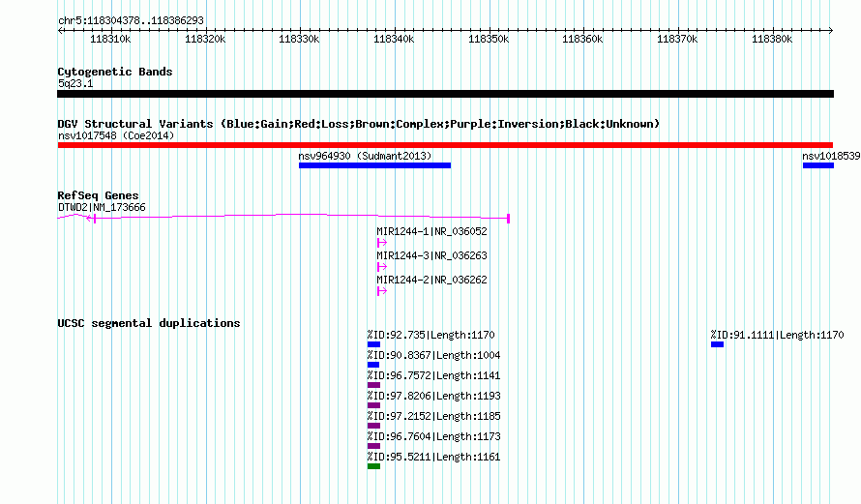
Task: Click green bar under %ID:95.5211 Length:1161
Action: 374,466
